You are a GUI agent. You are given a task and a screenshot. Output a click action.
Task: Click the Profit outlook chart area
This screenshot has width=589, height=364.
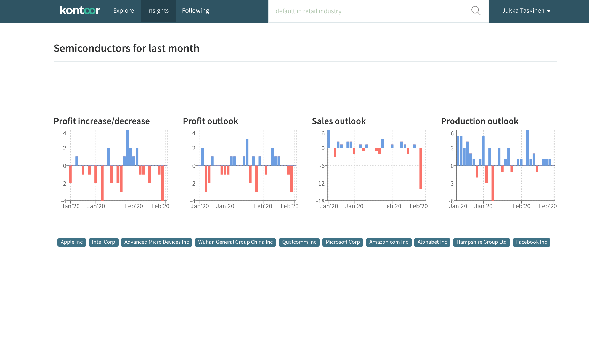point(247,165)
